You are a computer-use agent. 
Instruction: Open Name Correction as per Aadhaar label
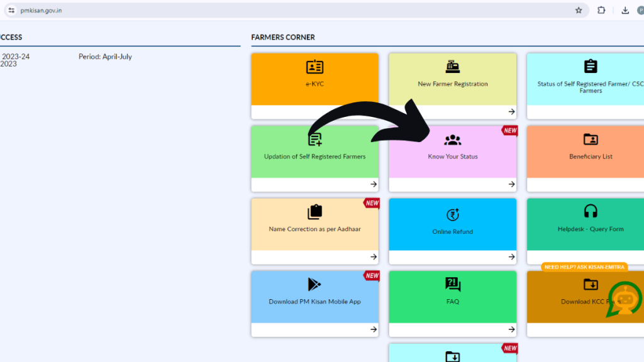314,229
